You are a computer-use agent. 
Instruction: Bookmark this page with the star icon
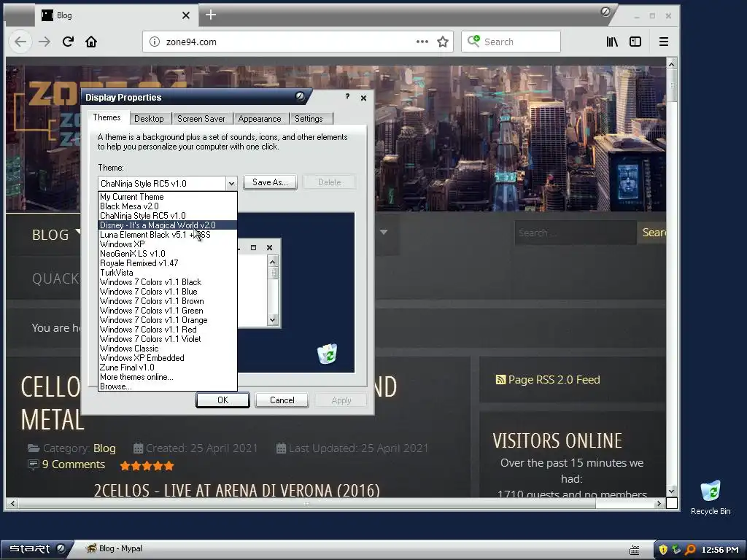point(443,42)
